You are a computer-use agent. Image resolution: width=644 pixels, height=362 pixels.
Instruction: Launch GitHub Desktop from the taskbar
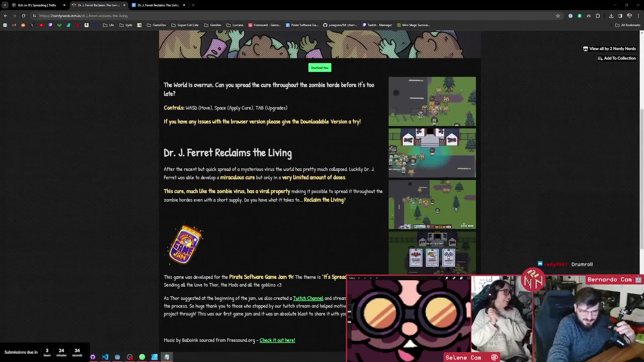point(93,357)
